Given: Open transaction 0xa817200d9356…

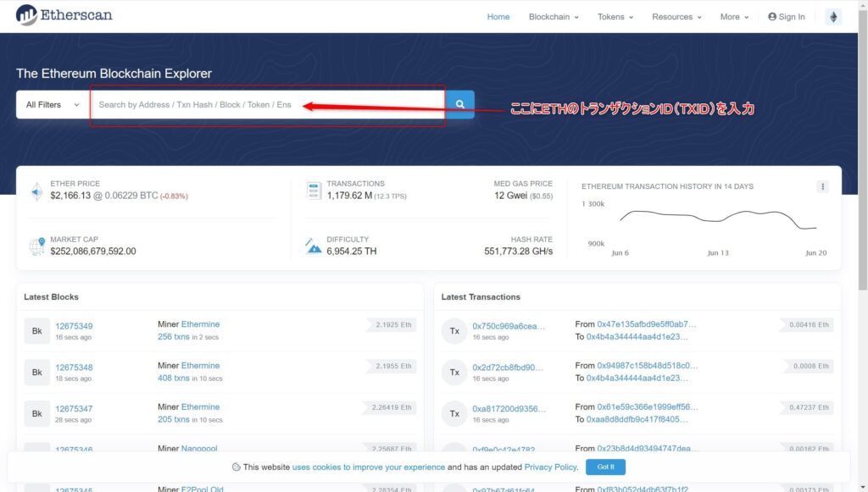Looking at the screenshot, I should (x=509, y=409).
